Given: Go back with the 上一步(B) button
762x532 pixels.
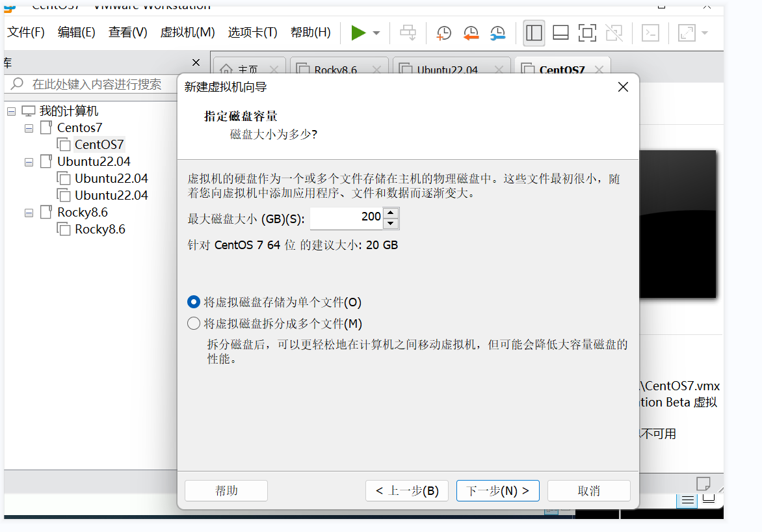Looking at the screenshot, I should 407,490.
